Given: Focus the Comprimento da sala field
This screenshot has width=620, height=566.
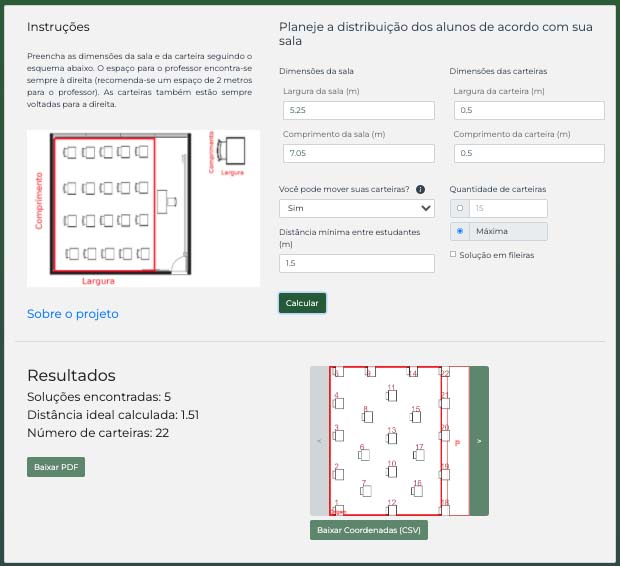Looking at the screenshot, I should tap(356, 153).
